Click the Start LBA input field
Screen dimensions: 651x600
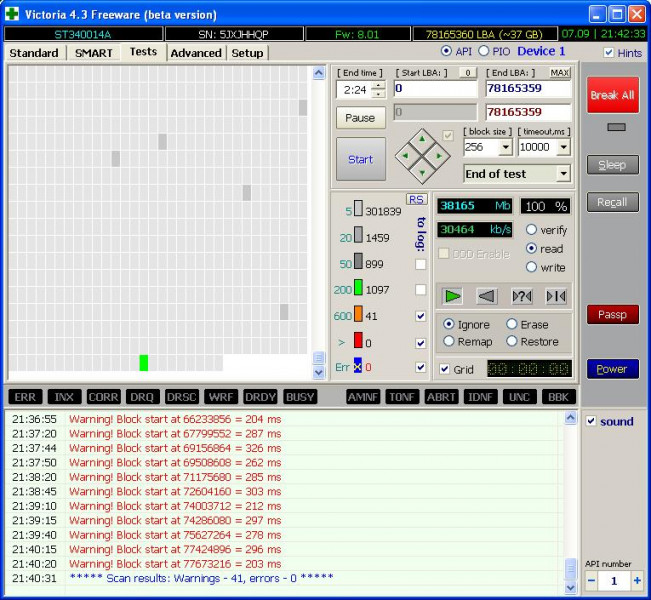[x=435, y=88]
